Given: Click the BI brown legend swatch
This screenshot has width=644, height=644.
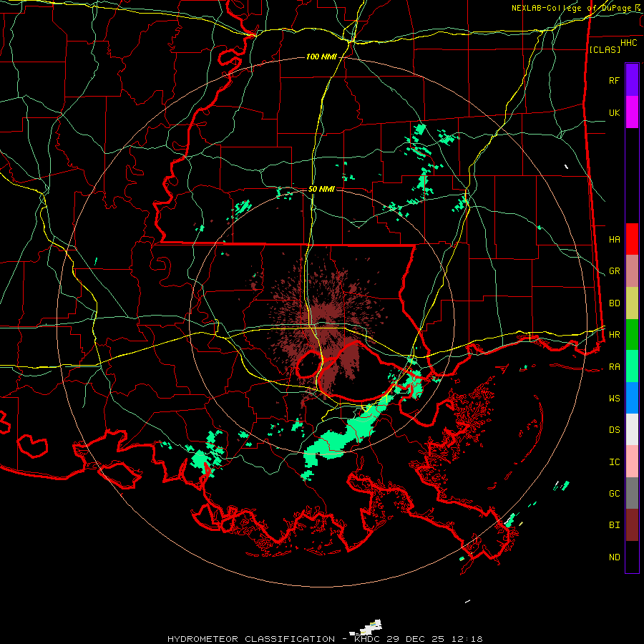Looking at the screenshot, I should tap(632, 525).
